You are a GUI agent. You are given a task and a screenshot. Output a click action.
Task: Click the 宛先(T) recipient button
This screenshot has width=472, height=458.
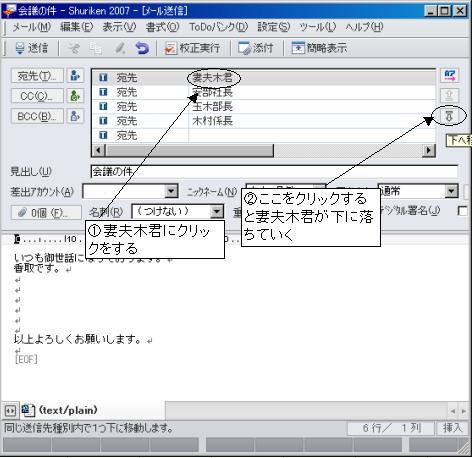(37, 76)
